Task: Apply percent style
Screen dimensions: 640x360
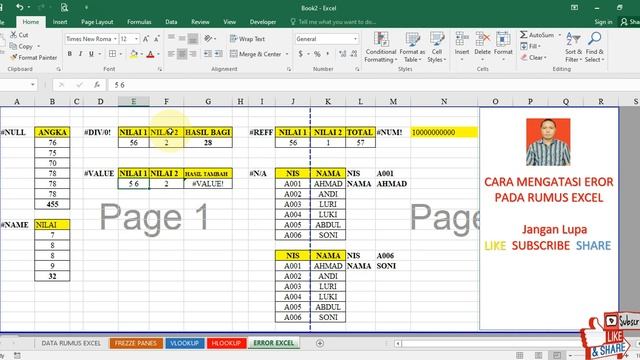Action: [x=317, y=54]
